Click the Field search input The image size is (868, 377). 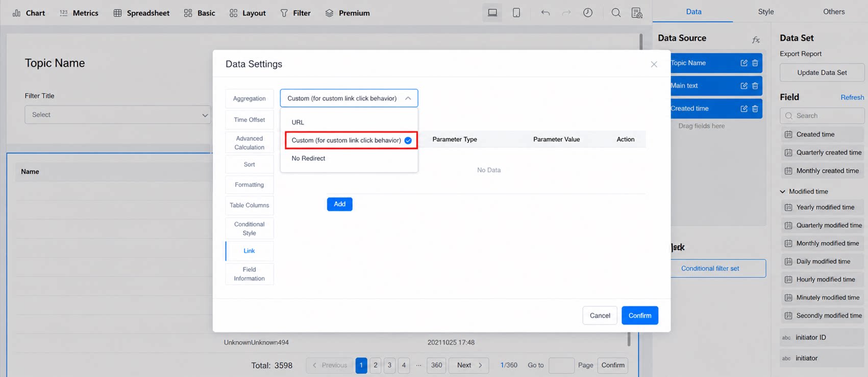(822, 116)
